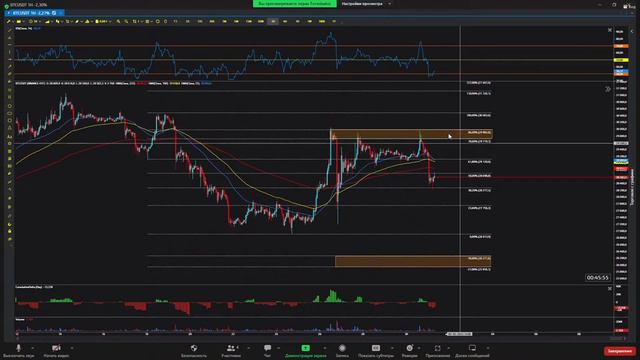Click the double chevron on chart right
The width and height of the screenshot is (640, 360).
coord(608,89)
